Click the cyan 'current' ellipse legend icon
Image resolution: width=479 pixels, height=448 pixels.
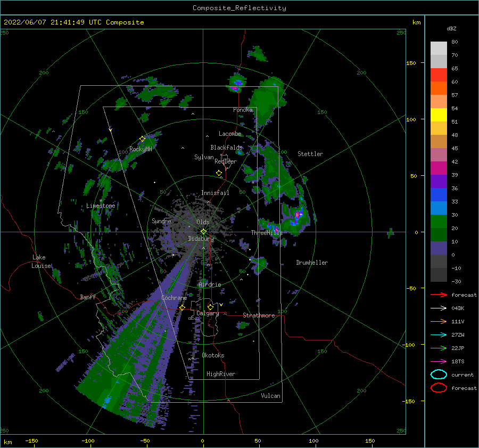439,374
